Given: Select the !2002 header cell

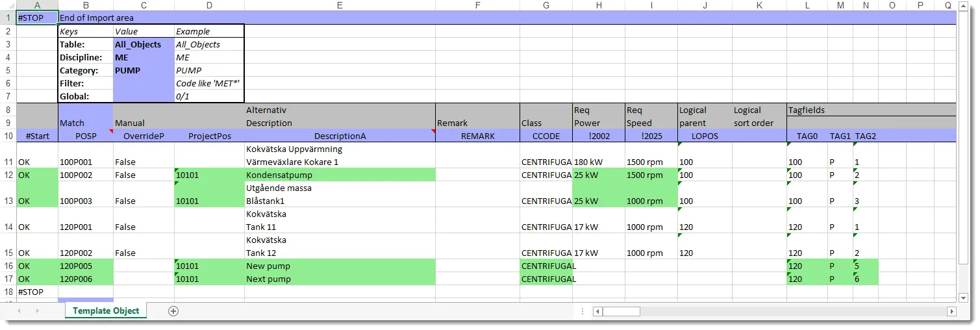Looking at the screenshot, I should pyautogui.click(x=598, y=136).
